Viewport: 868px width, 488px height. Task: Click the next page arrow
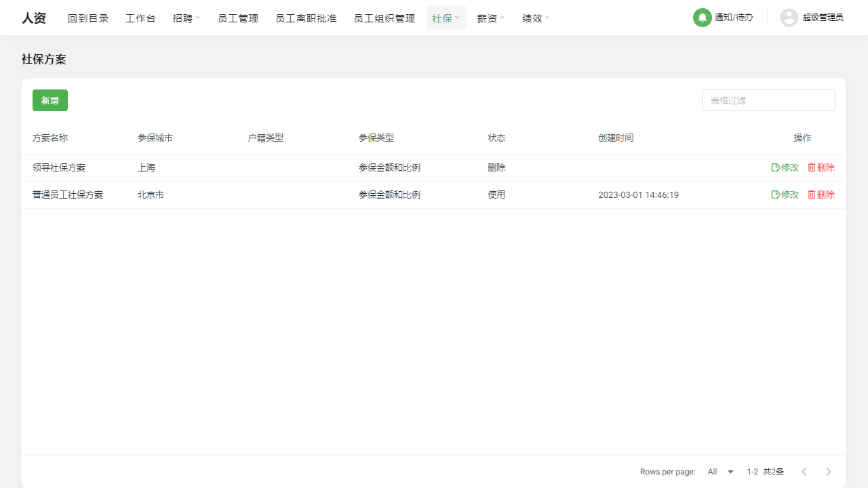829,471
